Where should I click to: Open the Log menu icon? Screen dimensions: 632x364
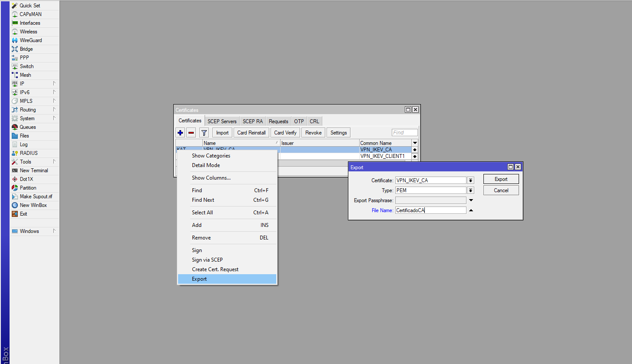(15, 144)
